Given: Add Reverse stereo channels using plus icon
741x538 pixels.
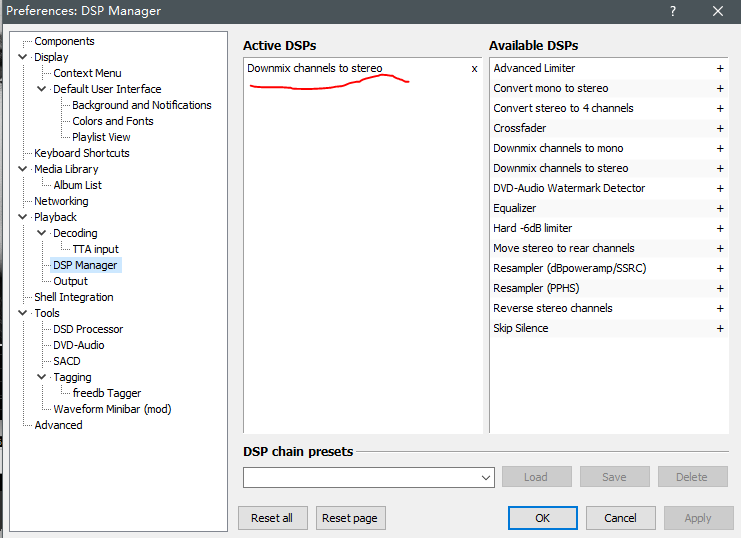Looking at the screenshot, I should click(x=719, y=309).
